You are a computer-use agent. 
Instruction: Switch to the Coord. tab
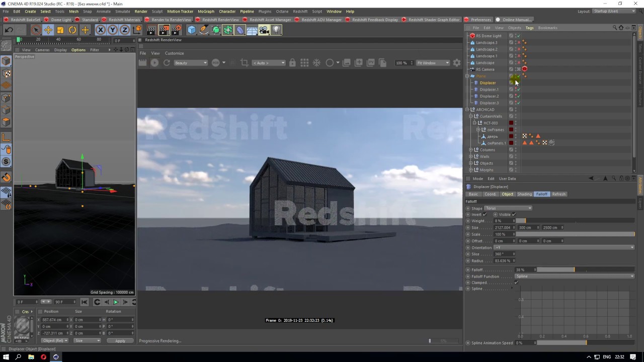pyautogui.click(x=490, y=194)
